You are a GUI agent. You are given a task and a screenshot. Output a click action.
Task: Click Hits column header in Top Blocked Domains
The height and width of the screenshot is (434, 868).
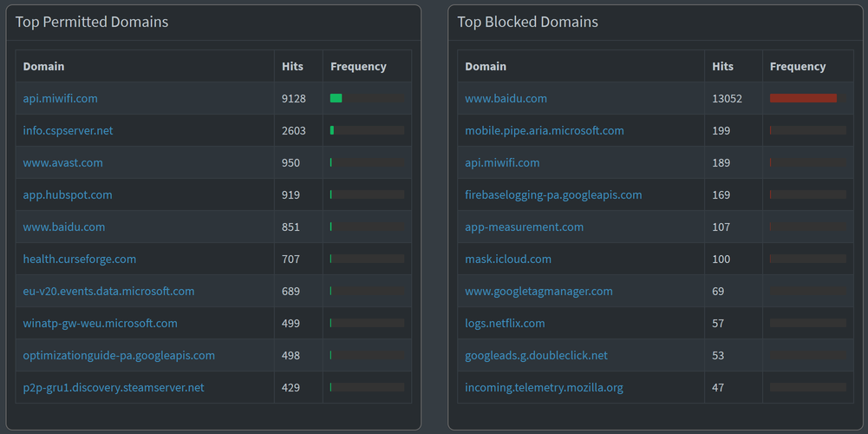(x=722, y=67)
